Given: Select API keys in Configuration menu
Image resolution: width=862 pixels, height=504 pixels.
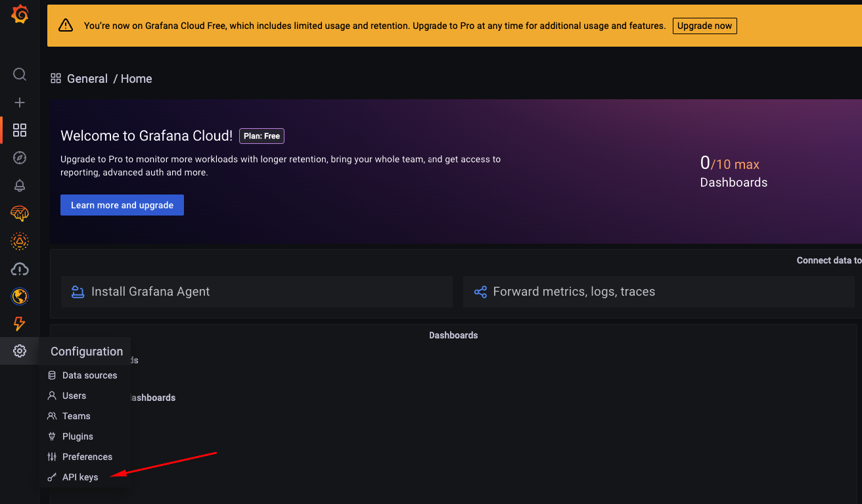Looking at the screenshot, I should point(83,477).
